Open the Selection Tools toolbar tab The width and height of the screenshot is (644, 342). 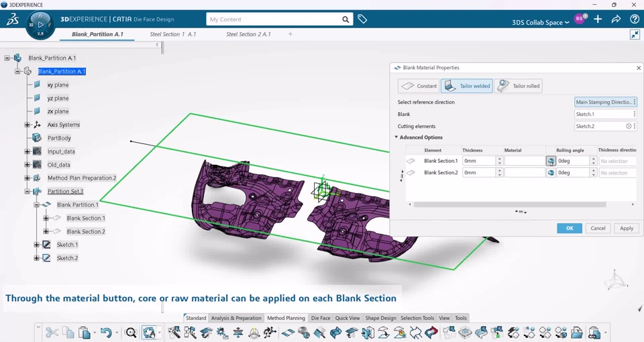(x=417, y=318)
